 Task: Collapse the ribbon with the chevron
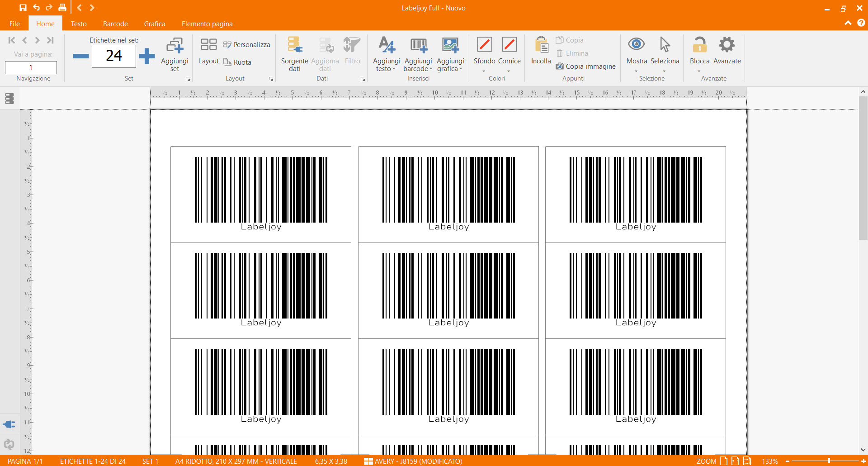click(x=848, y=23)
